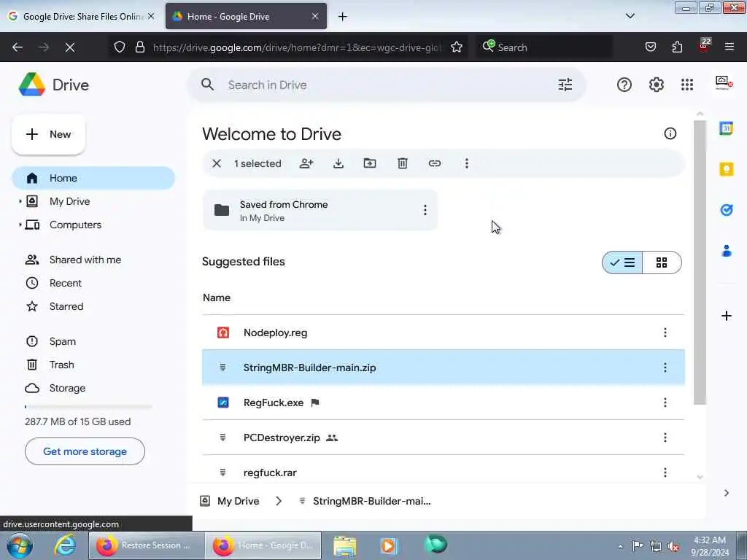
Task: Switch to the Google Drive: Share Files tab
Action: click(x=82, y=16)
